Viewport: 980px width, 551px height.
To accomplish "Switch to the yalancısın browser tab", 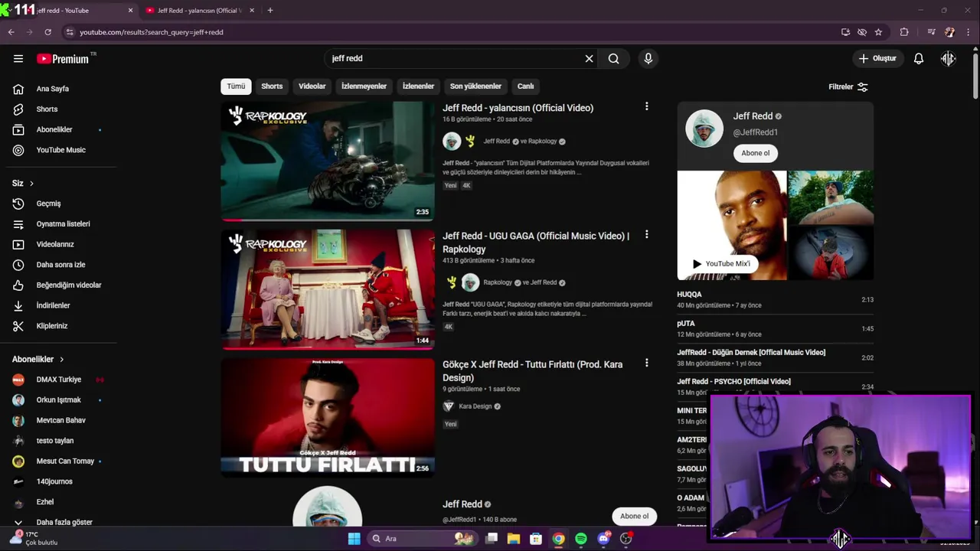I will click(199, 11).
